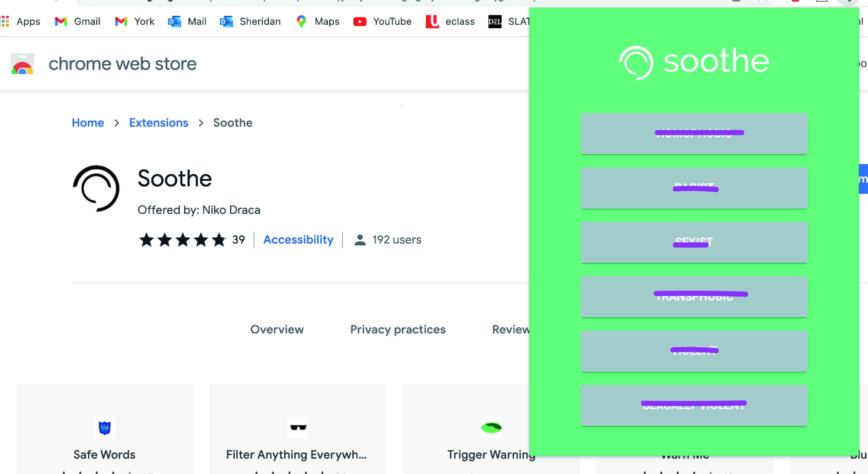Open the Gmail bookmark
This screenshot has height=474, width=868.
tap(77, 22)
